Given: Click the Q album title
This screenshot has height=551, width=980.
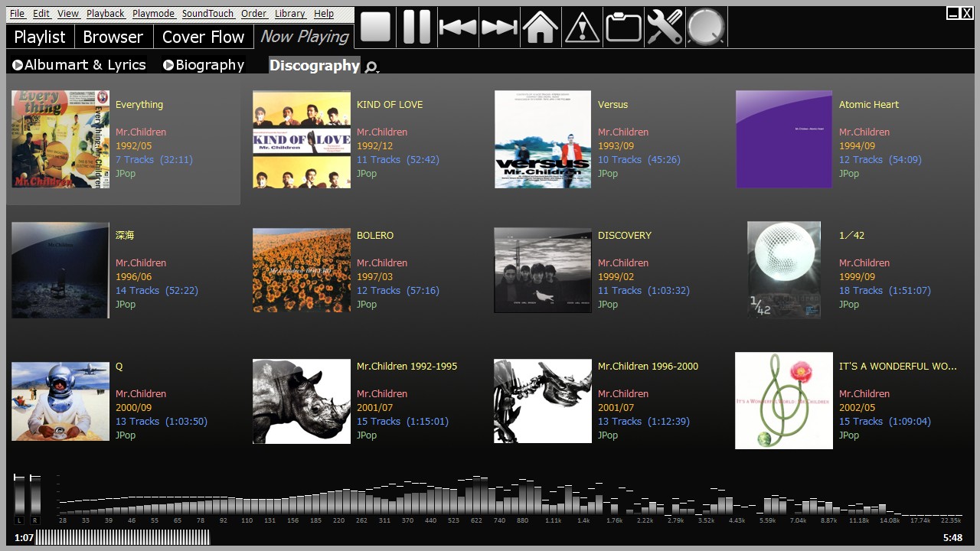Looking at the screenshot, I should 119,367.
